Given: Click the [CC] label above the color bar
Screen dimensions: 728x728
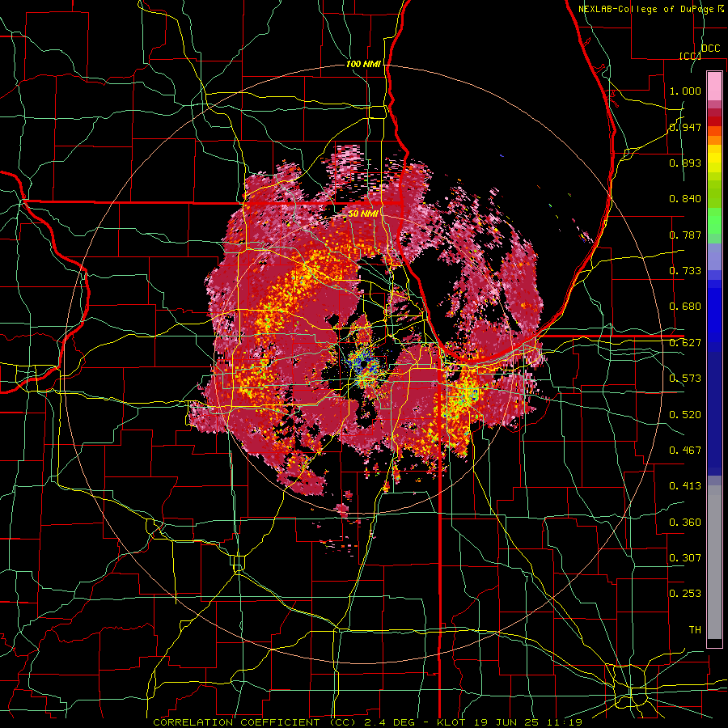Looking at the screenshot, I should [691, 56].
